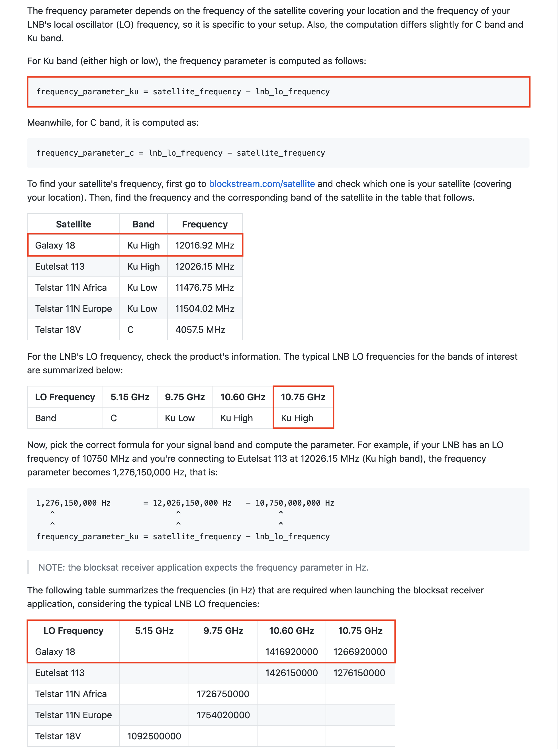Click 'Ku Low' band for Telstar 11N Africa

pyautogui.click(x=144, y=288)
